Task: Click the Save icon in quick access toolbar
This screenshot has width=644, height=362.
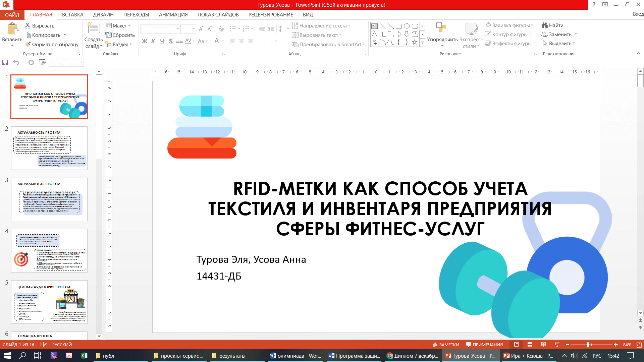Action: pos(5,62)
